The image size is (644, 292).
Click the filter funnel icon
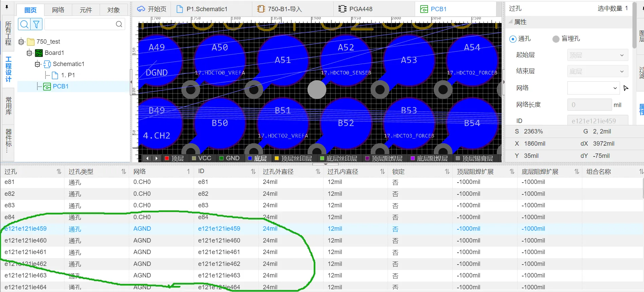[36, 24]
